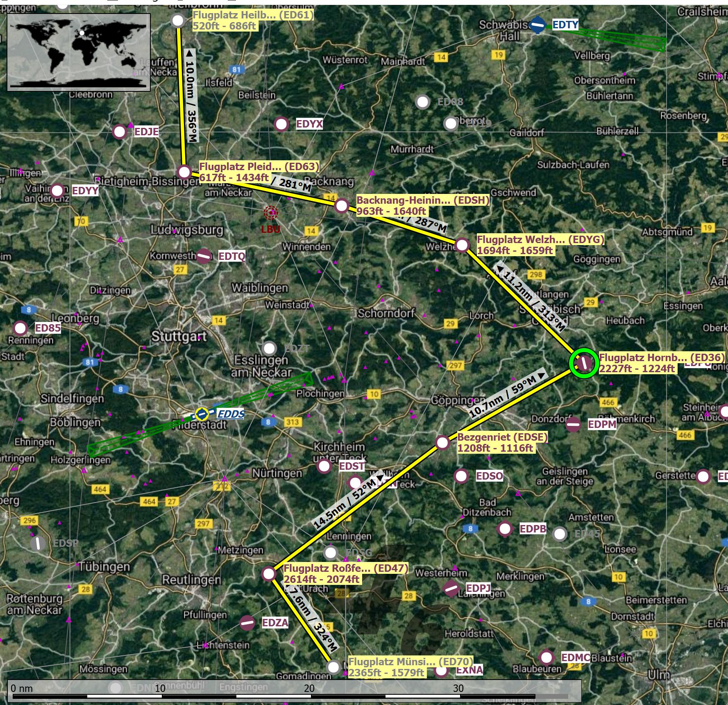Image resolution: width=728 pixels, height=705 pixels.
Task: Select the EDSE Bezgenriet waypoint symbol
Action: [x=442, y=443]
